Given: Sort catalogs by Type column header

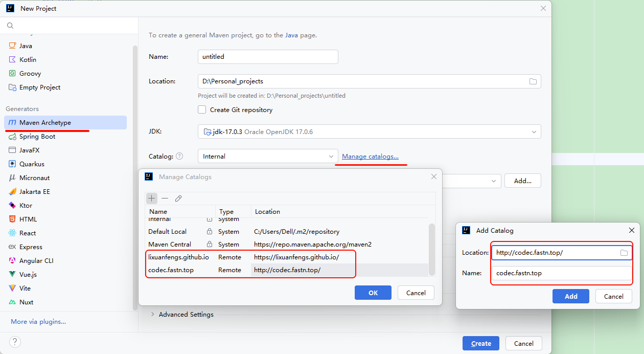Looking at the screenshot, I should pyautogui.click(x=233, y=211).
